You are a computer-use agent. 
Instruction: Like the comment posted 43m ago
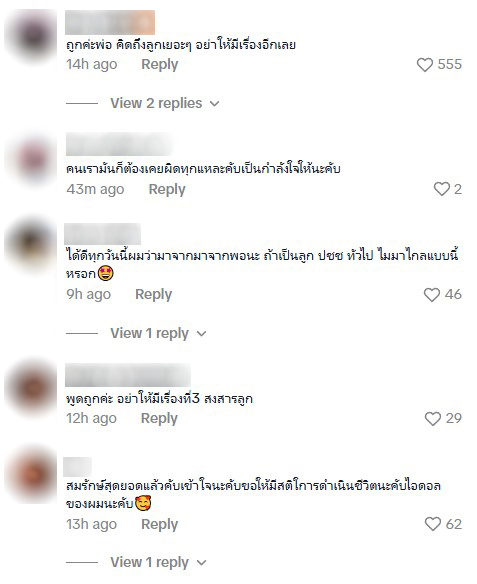pyautogui.click(x=442, y=189)
